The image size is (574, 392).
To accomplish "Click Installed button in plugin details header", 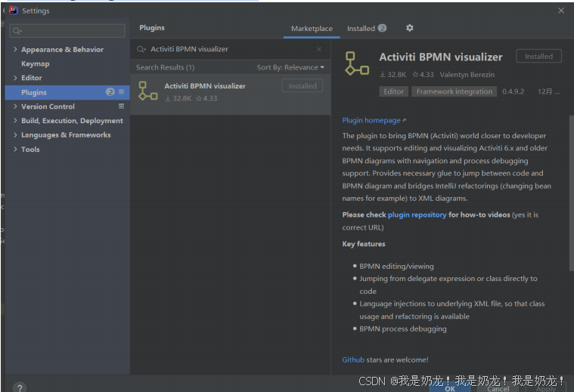I will (x=538, y=57).
